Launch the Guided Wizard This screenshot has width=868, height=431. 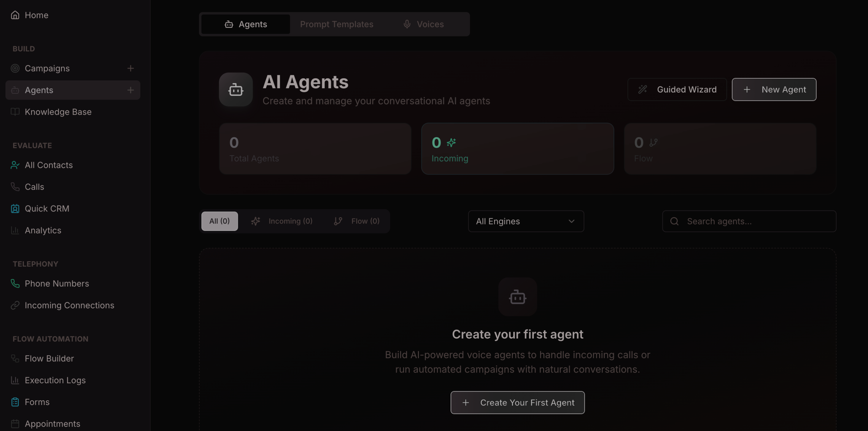677,90
